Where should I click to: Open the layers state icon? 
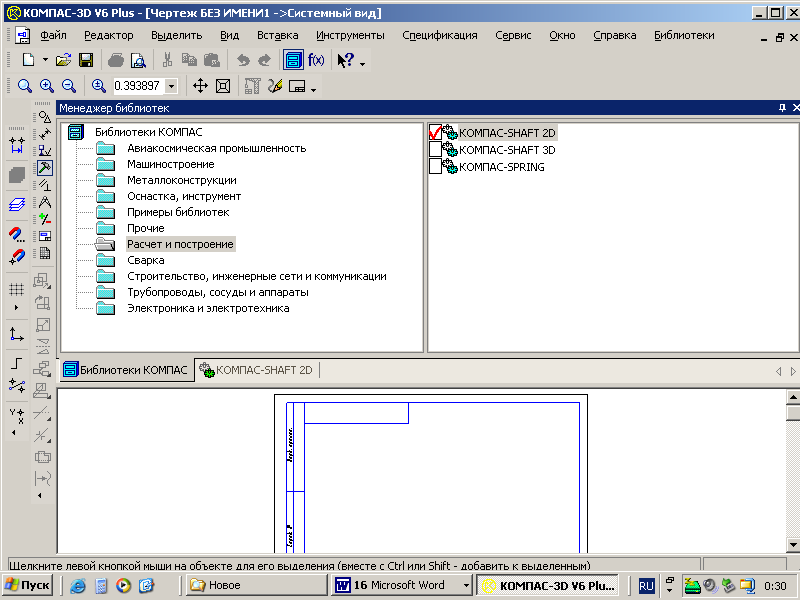tap(16, 205)
